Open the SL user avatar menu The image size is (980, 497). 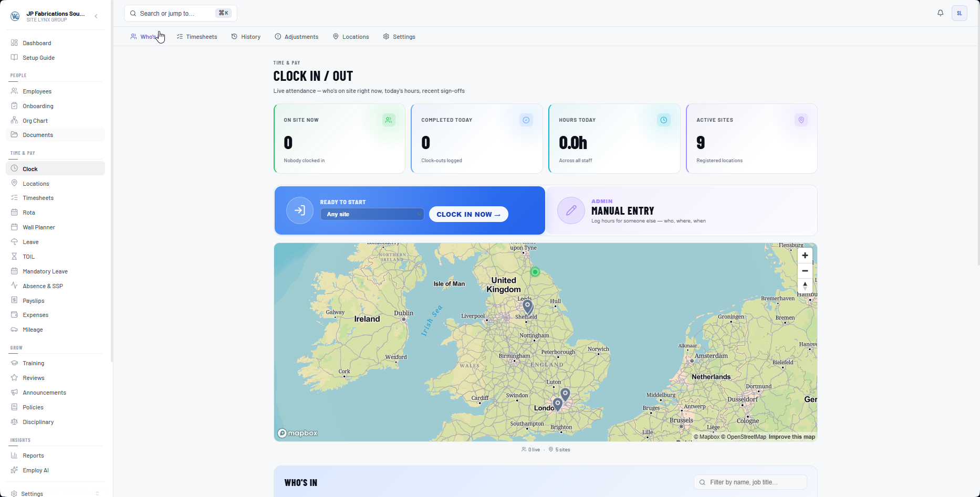point(959,13)
